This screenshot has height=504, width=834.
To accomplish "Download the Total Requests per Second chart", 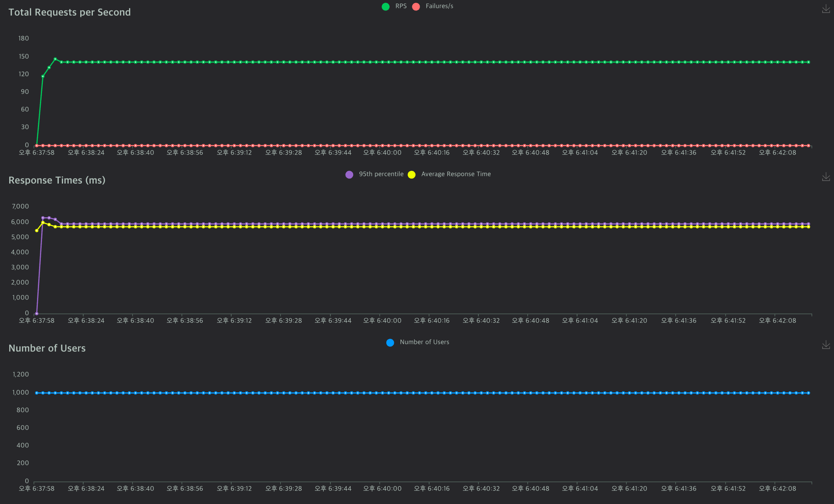I will [x=826, y=9].
